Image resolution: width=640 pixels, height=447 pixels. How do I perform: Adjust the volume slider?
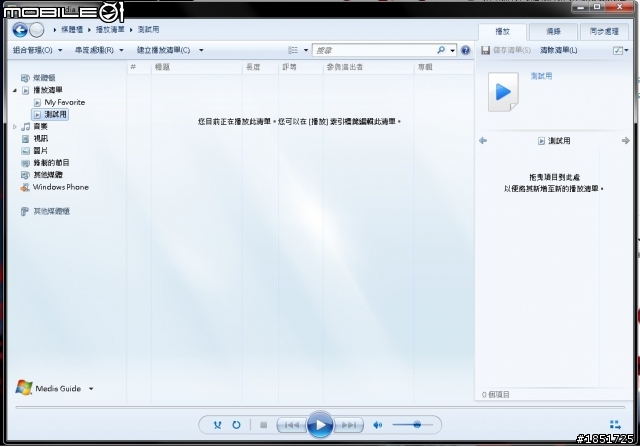click(x=412, y=425)
